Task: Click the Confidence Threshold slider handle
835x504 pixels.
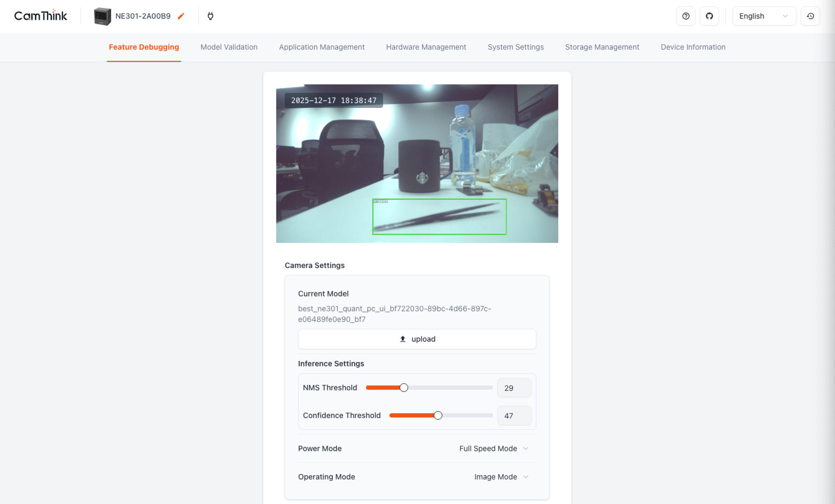Action: tap(438, 415)
